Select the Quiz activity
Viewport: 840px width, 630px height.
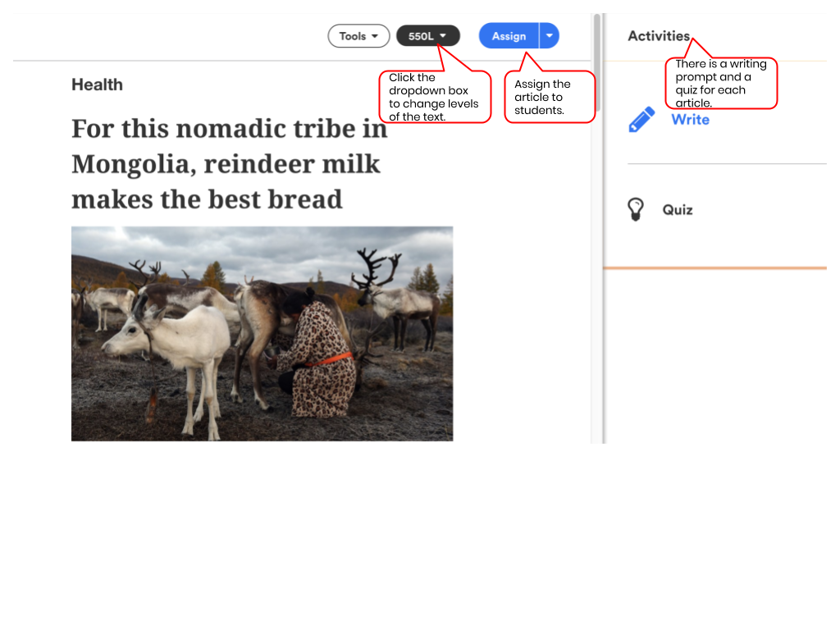[x=677, y=209]
